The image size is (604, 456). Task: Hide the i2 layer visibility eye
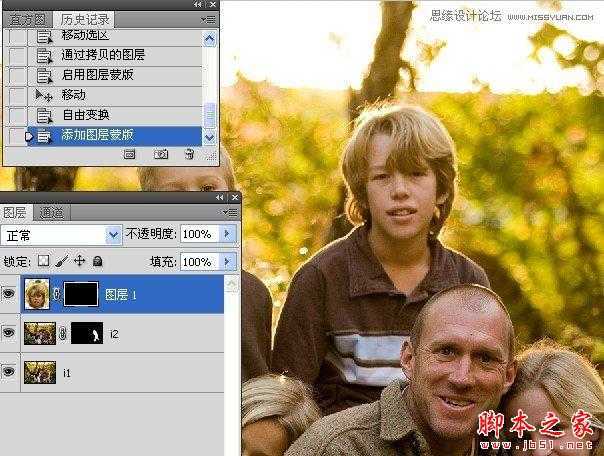click(x=8, y=333)
